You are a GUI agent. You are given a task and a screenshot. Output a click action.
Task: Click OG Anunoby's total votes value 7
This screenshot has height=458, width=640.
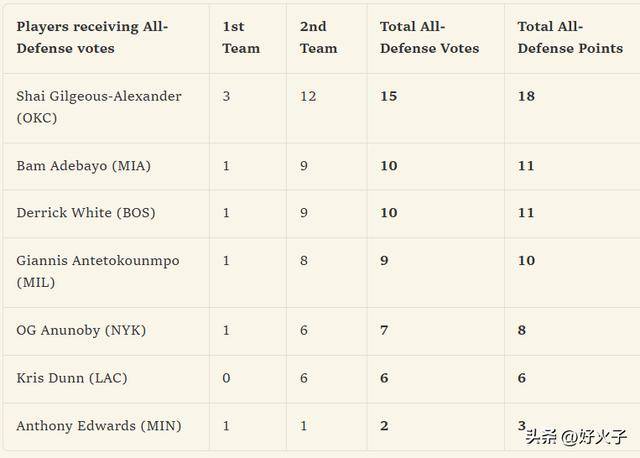[384, 330]
